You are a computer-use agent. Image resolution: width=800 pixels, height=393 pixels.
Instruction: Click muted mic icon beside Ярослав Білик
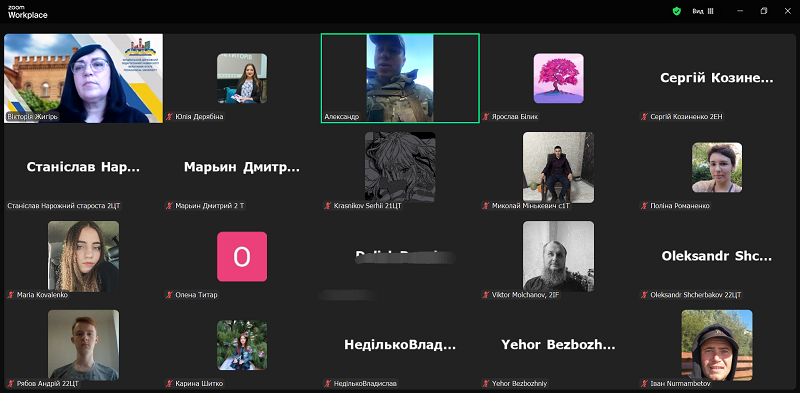coord(486,117)
